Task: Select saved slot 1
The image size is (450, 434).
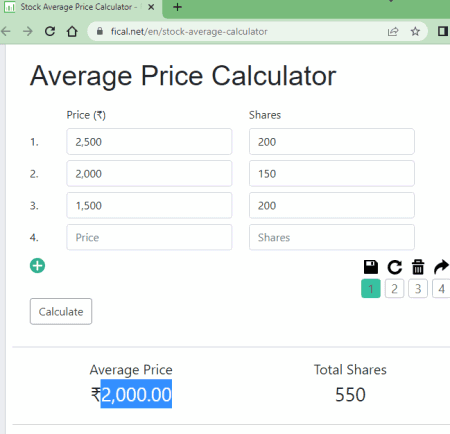Action: pos(371,289)
